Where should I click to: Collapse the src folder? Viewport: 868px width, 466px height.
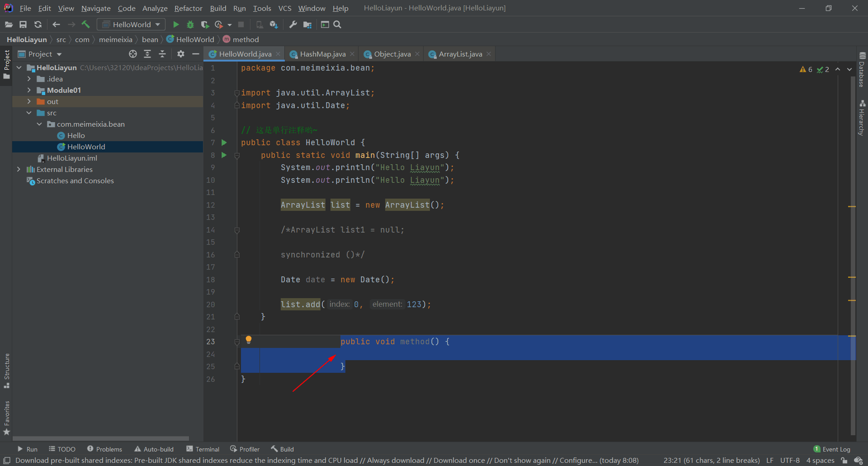point(29,113)
